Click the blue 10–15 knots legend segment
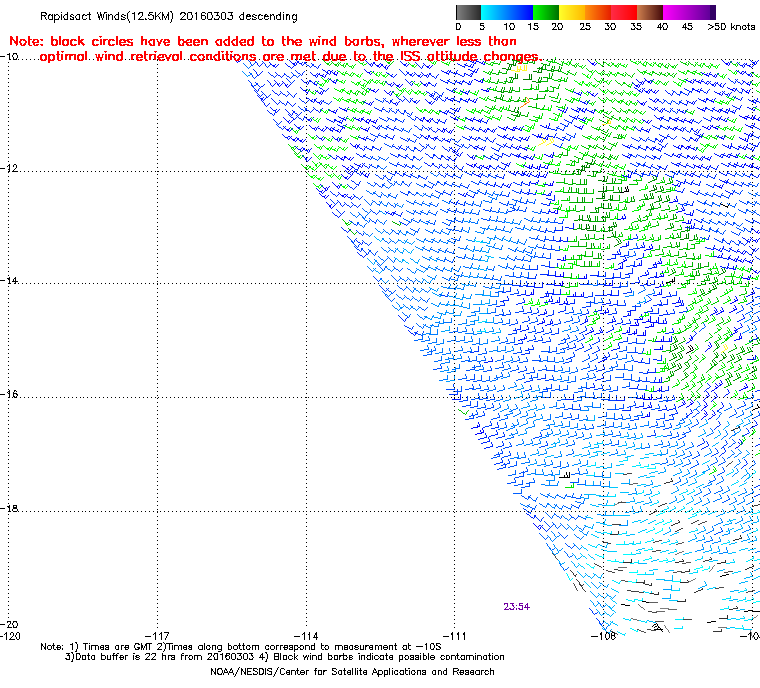760x688 pixels. [x=520, y=12]
